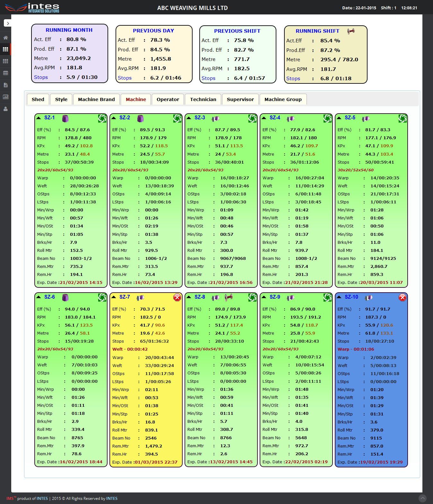
Task: Click the scroll-to-top arrow in footer
Action: coord(423,498)
